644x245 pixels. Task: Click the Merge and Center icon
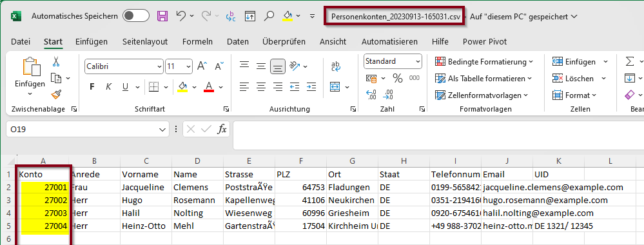[335, 87]
